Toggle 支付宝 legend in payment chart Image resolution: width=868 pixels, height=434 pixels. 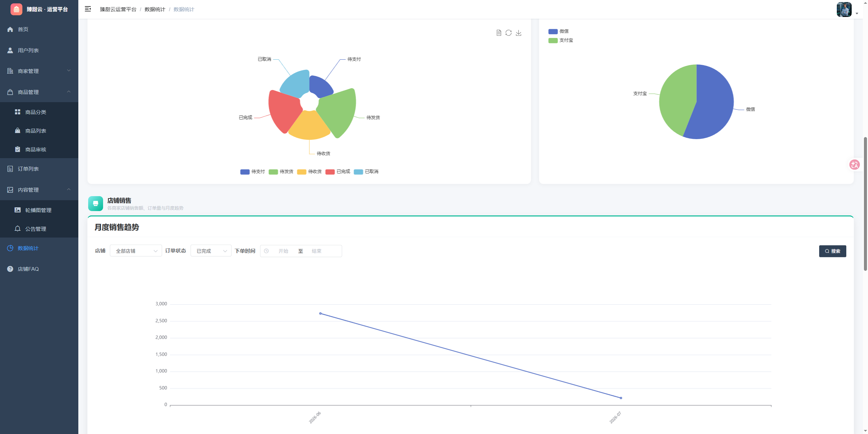pyautogui.click(x=561, y=40)
